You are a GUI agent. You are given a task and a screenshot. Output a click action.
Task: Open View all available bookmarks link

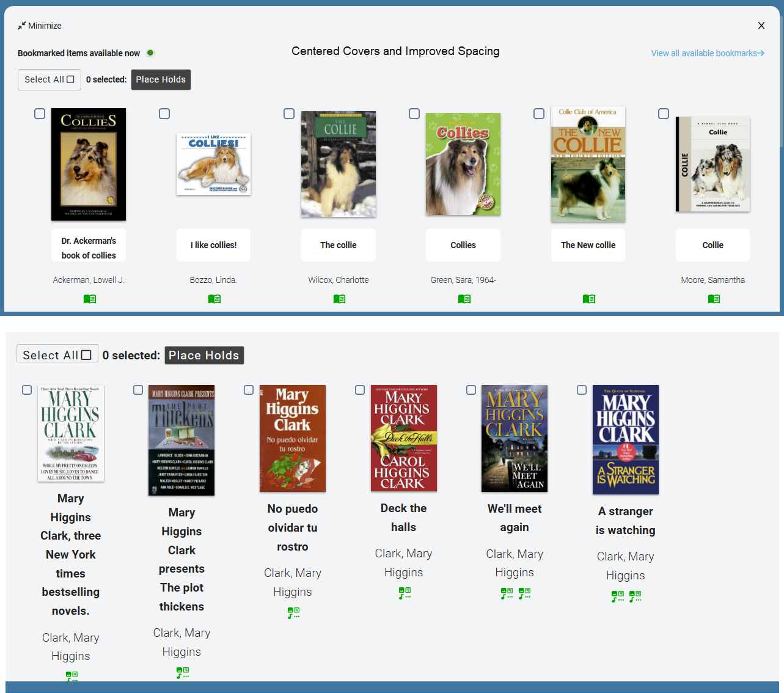(708, 53)
